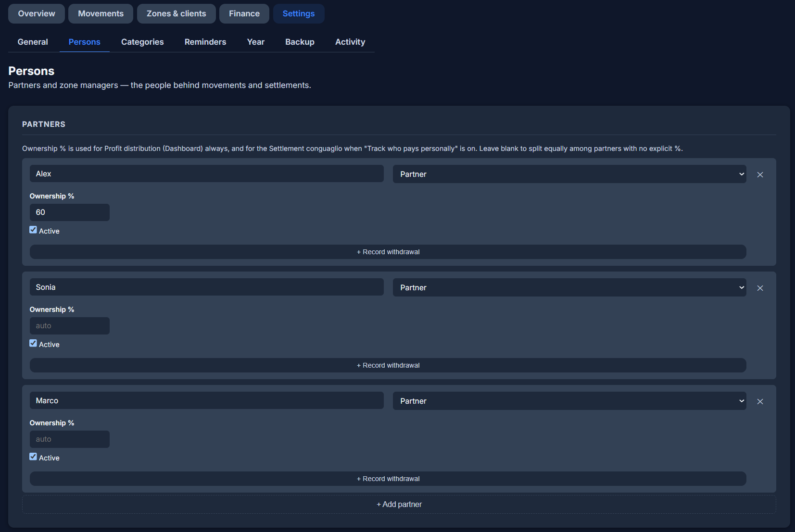
Task: Edit Alex's ownership percentage of 60
Action: (x=70, y=212)
